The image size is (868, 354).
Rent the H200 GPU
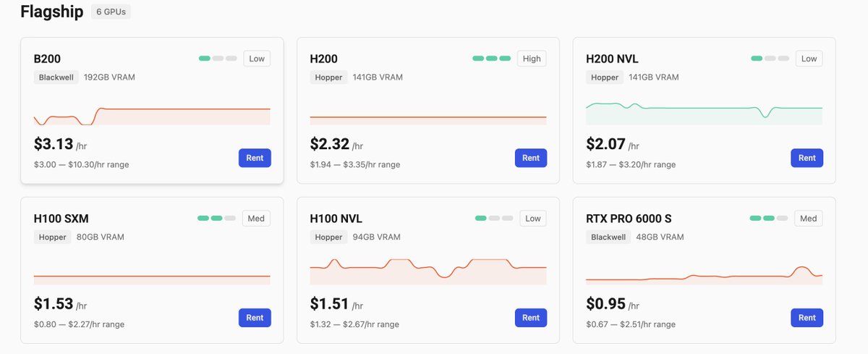[x=531, y=158]
